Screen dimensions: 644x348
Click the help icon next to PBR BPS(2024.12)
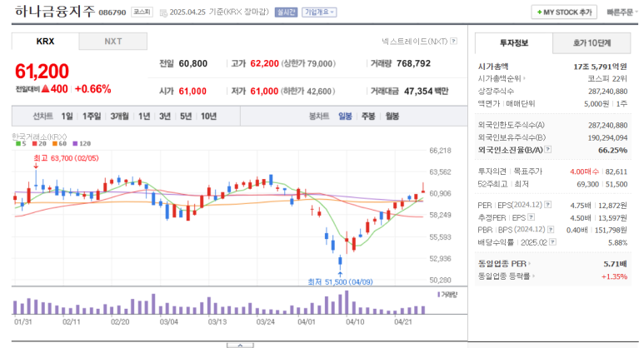(x=551, y=230)
